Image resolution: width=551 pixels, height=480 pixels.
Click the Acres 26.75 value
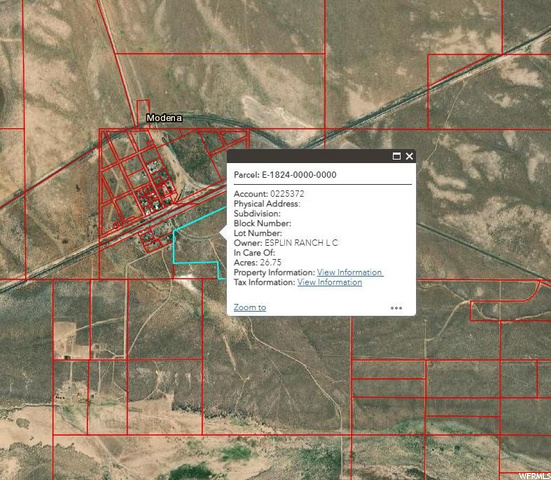pyautogui.click(x=271, y=262)
